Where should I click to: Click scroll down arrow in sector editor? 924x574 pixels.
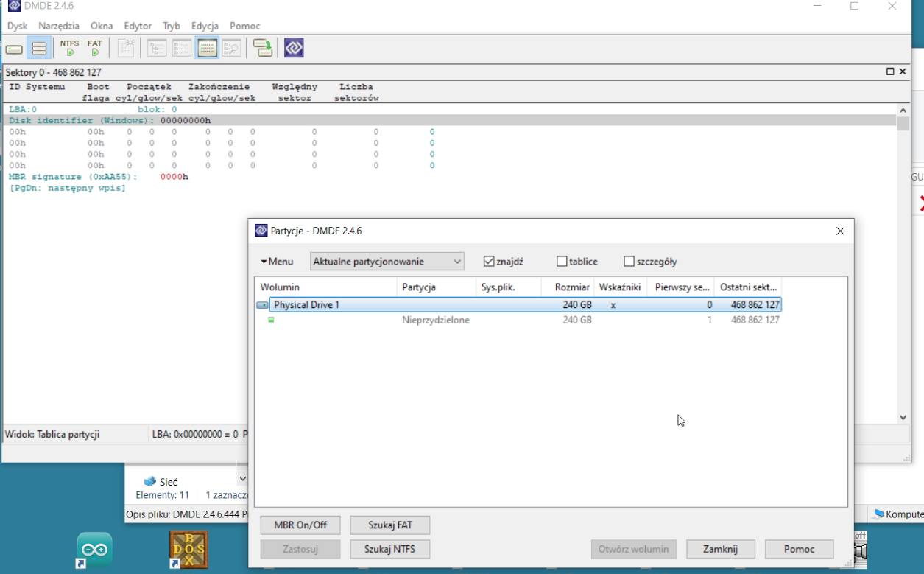pos(903,417)
